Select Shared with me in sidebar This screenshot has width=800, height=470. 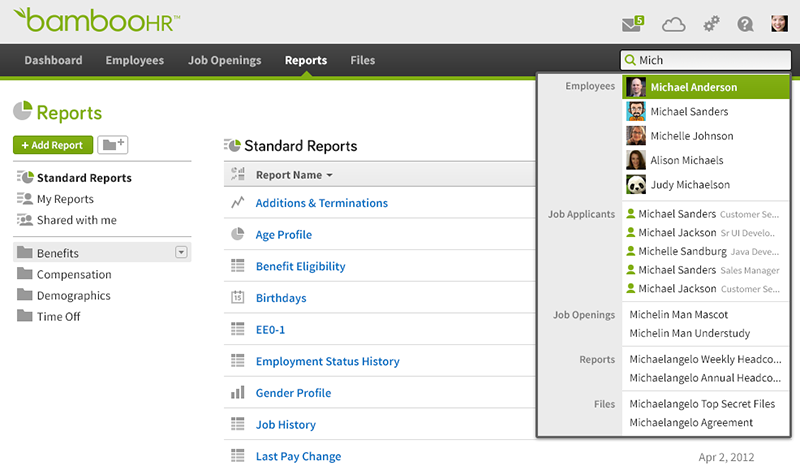coord(76,220)
